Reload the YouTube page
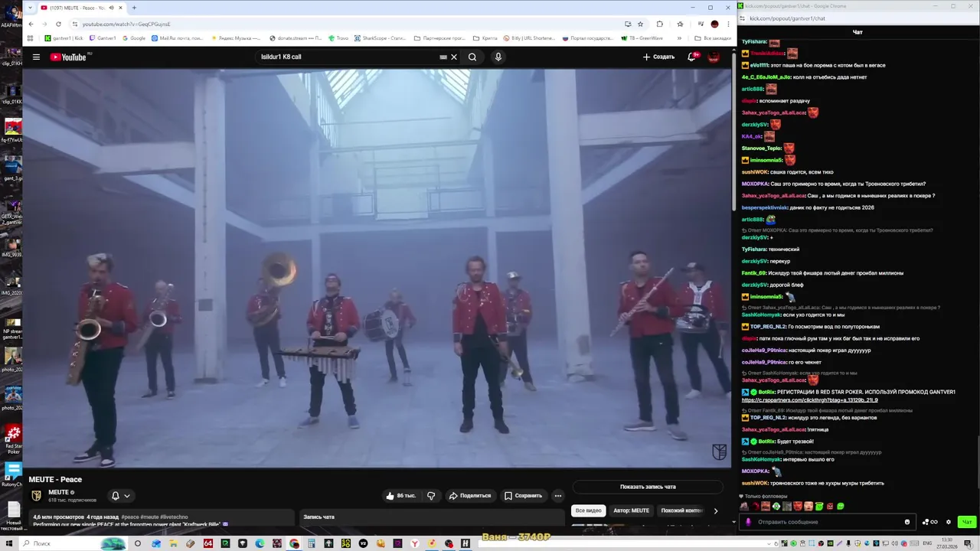This screenshot has width=980, height=551. tap(58, 24)
